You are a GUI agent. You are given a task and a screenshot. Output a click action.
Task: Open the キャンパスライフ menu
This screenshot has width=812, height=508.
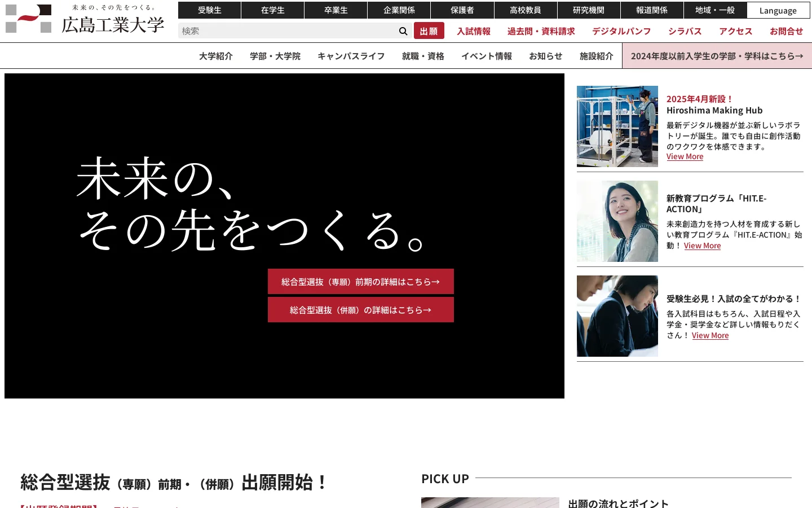351,56
